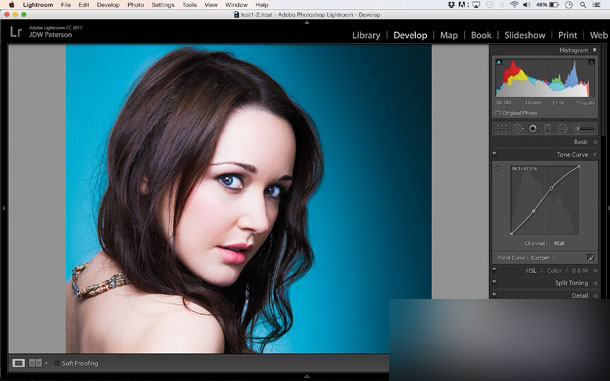Select the Spot Removal tool
The image size is (610, 381).
[x=518, y=128]
